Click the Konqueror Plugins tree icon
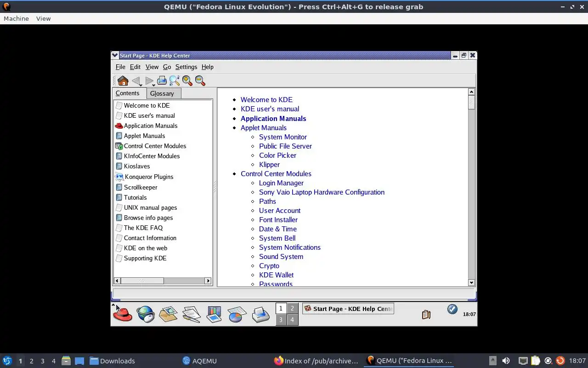 (119, 177)
